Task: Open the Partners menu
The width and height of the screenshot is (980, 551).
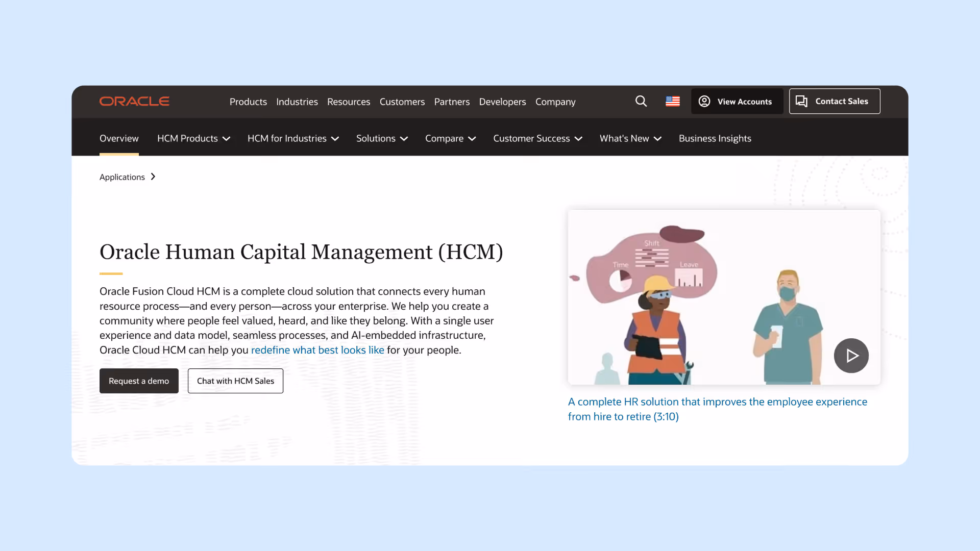Action: [x=452, y=102]
